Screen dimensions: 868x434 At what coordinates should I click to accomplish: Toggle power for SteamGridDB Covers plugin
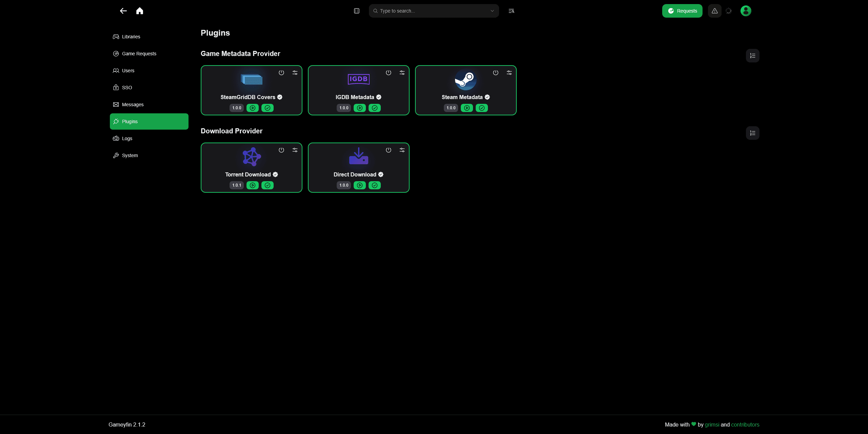point(281,73)
